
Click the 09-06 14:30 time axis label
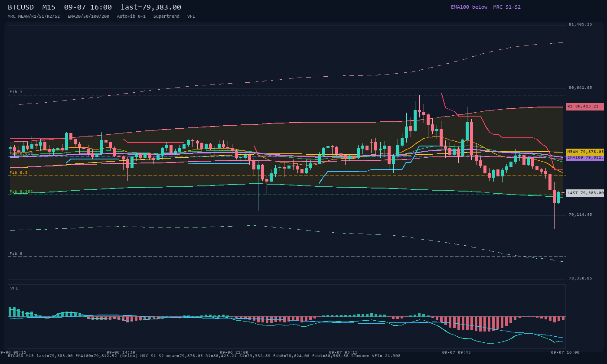pyautogui.click(x=121, y=352)
